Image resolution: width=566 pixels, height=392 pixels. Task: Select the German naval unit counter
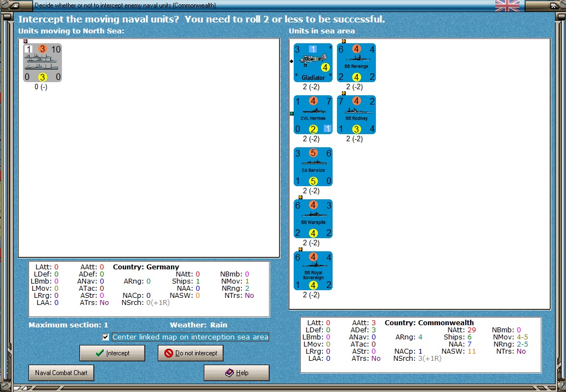(x=43, y=63)
